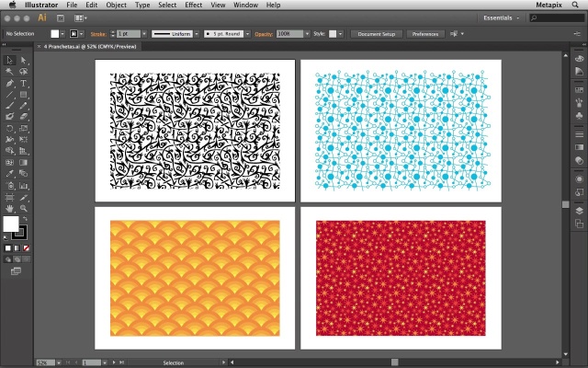Image resolution: width=588 pixels, height=368 pixels.
Task: Select the Zoom tool
Action: pos(23,209)
